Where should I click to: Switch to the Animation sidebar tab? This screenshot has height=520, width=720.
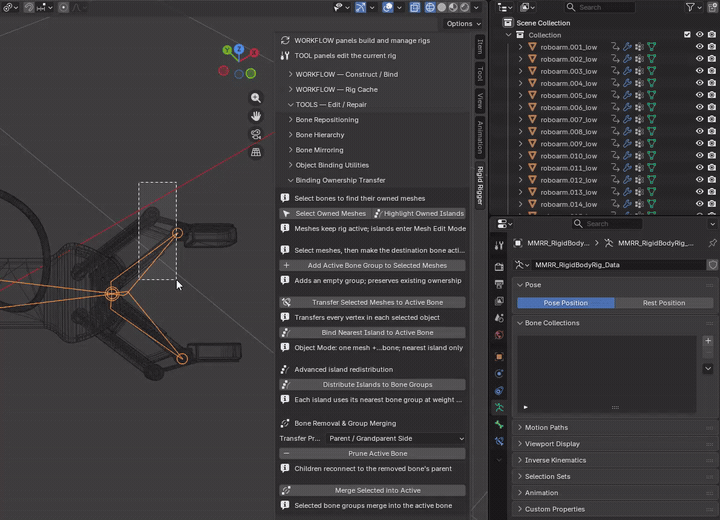pos(480,137)
